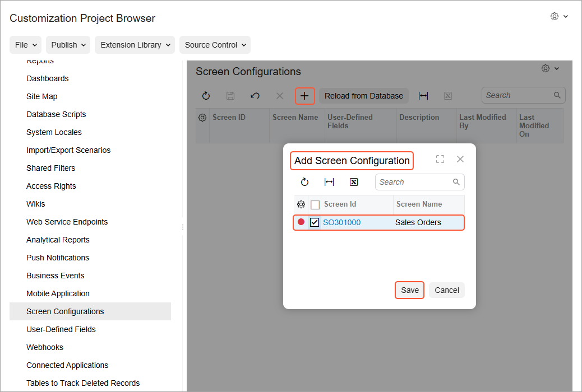Screen dimensions: 582x392
Task: Click the undo icon in the main toolbar
Action: tap(255, 96)
